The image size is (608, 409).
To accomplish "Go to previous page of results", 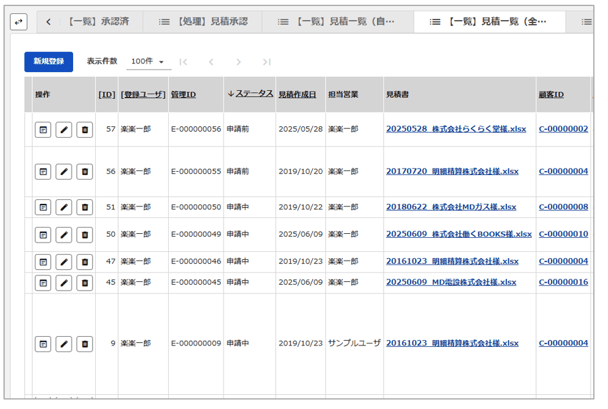I will [211, 62].
